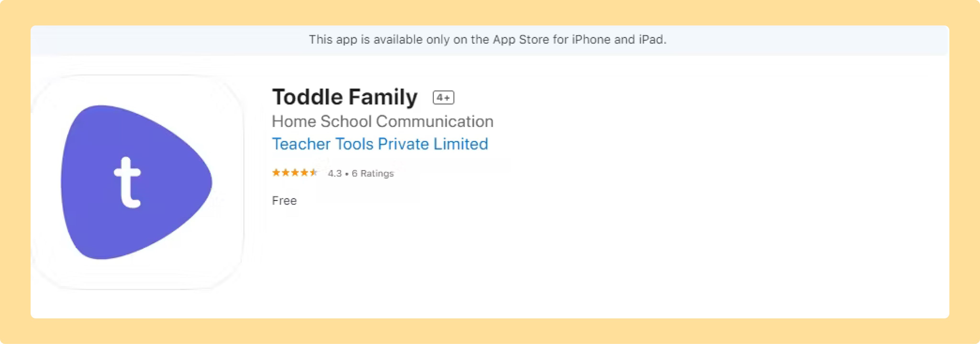
Task: Click the word iPad in the banner
Action: pyautogui.click(x=652, y=39)
